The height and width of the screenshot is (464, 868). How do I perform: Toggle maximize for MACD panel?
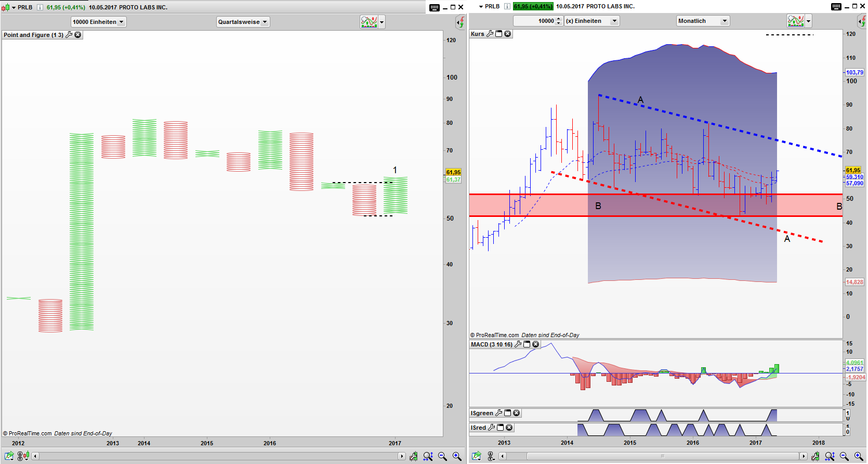point(527,344)
